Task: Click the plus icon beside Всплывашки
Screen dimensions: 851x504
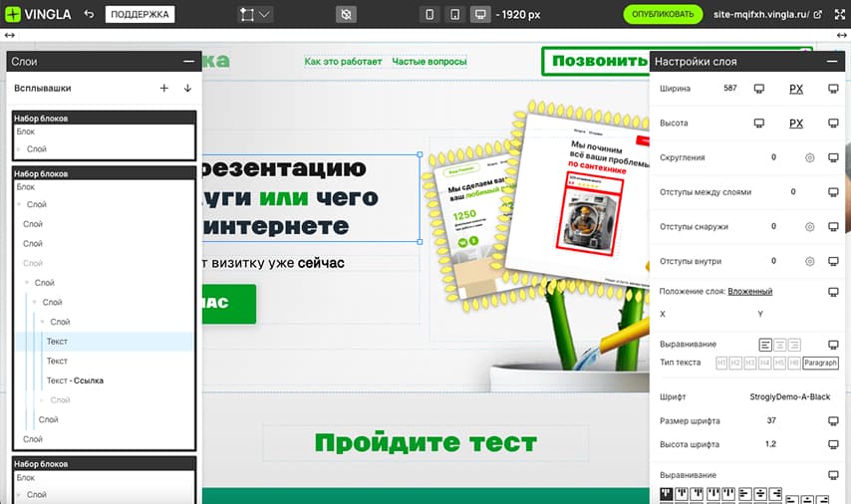Action: (164, 89)
